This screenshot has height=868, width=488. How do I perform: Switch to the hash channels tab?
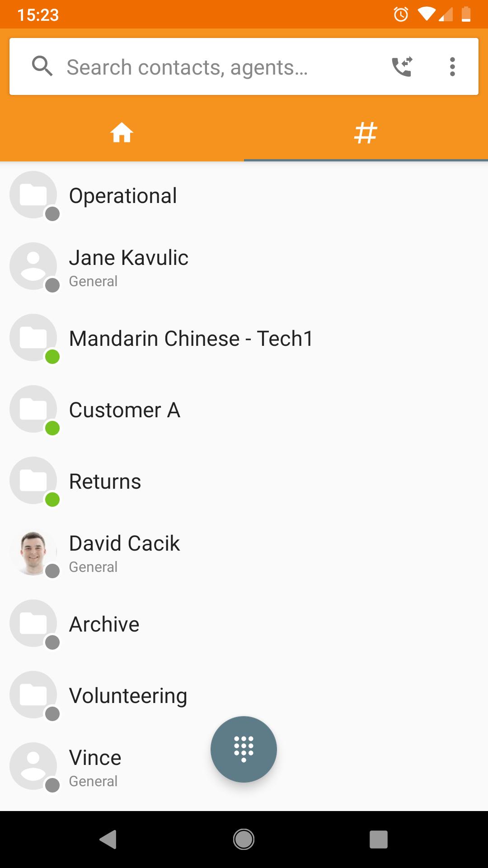(x=366, y=133)
